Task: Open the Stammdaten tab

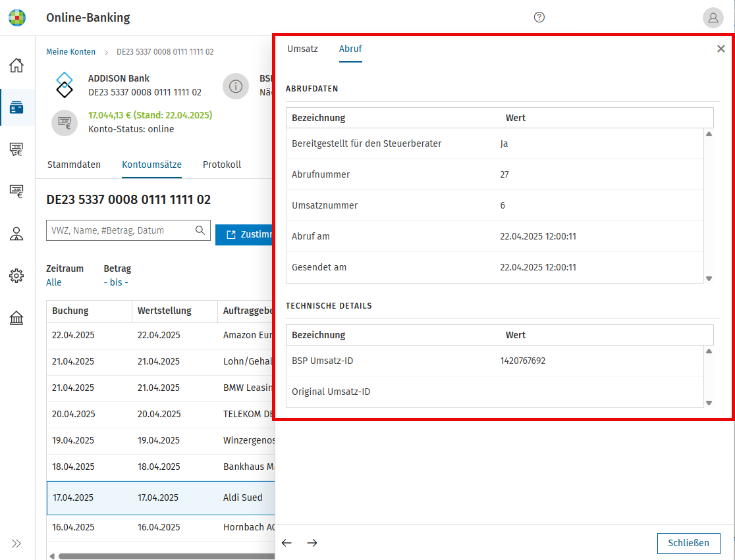Action: [x=74, y=165]
